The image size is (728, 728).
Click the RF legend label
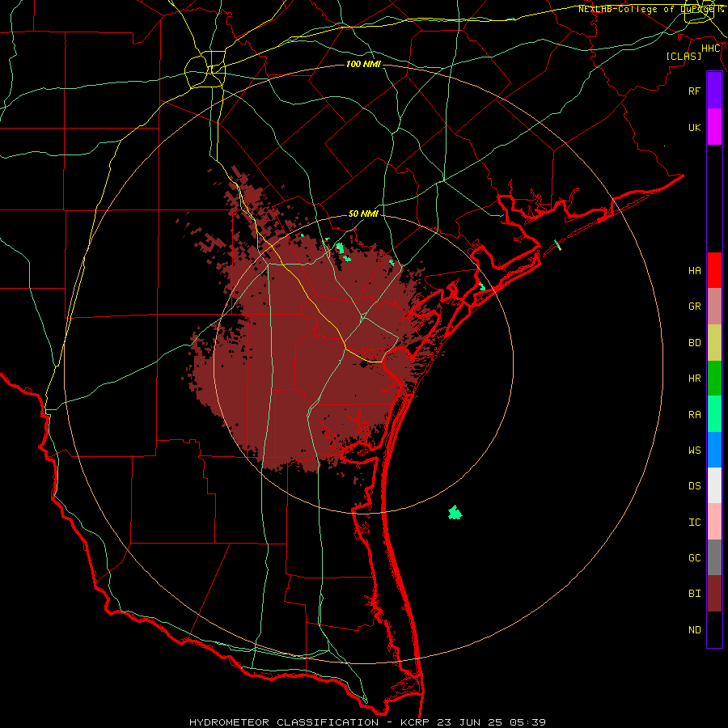[694, 91]
